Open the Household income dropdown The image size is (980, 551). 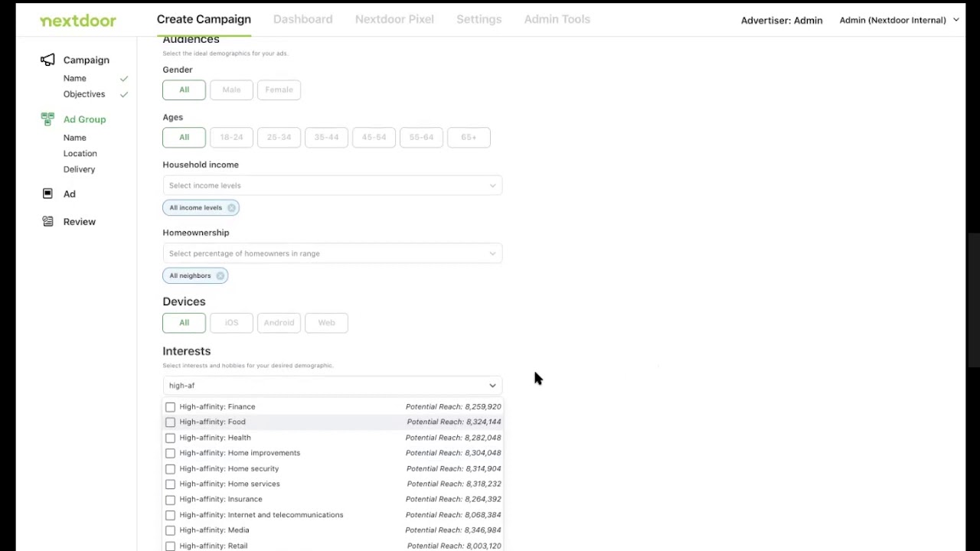(x=332, y=185)
